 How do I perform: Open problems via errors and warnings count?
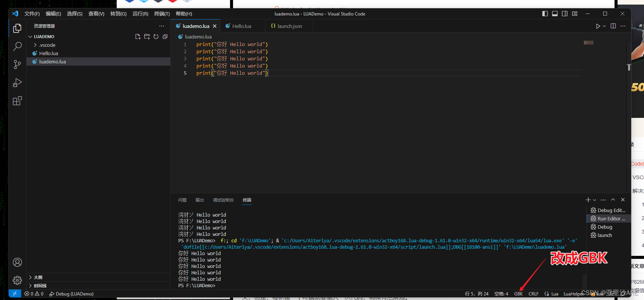pyautogui.click(x=34, y=294)
